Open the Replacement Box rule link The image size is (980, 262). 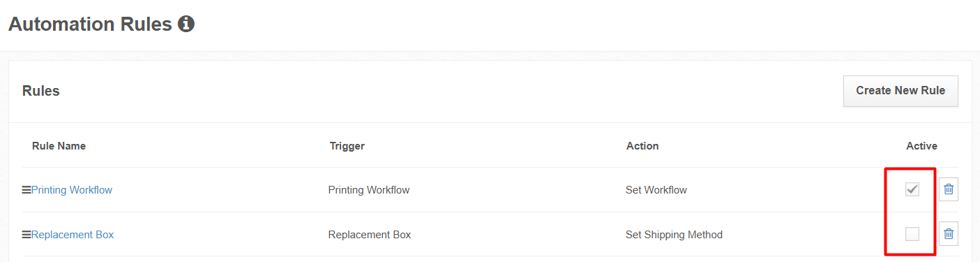(73, 235)
